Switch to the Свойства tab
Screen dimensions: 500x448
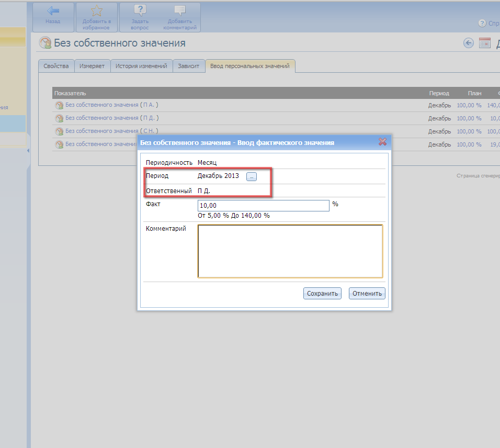[x=56, y=66]
